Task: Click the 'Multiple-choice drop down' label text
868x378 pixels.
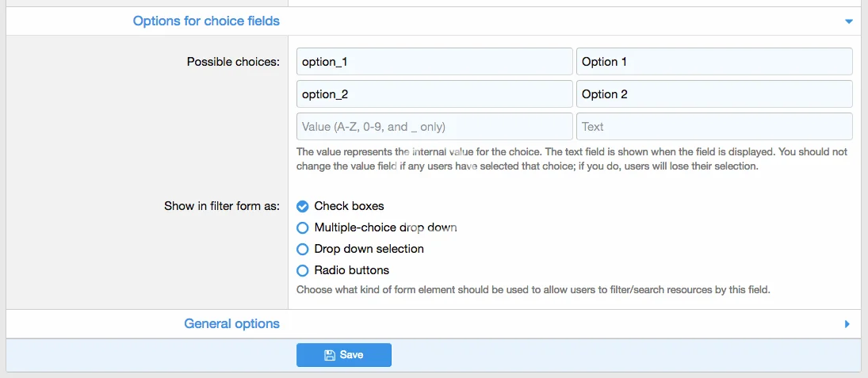Action: pyautogui.click(x=385, y=227)
